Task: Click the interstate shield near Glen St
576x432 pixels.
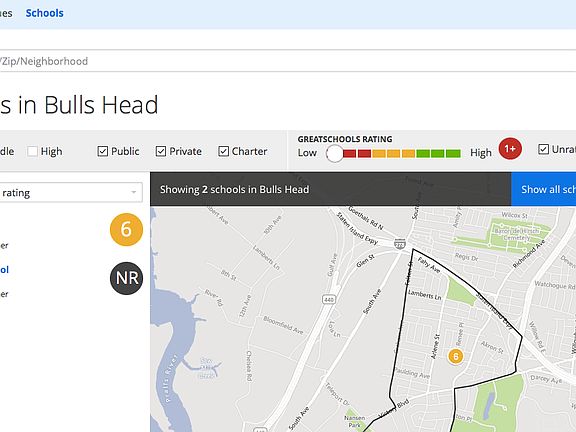Action: 400,244
